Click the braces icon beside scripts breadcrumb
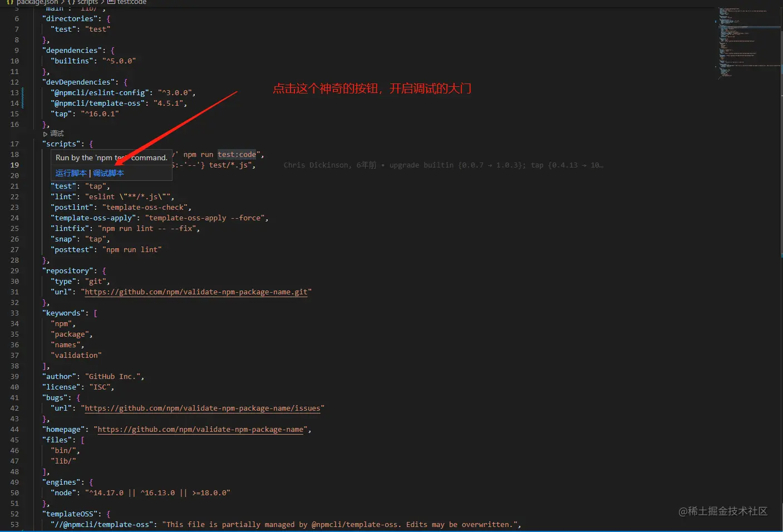783x532 pixels. 71,3
